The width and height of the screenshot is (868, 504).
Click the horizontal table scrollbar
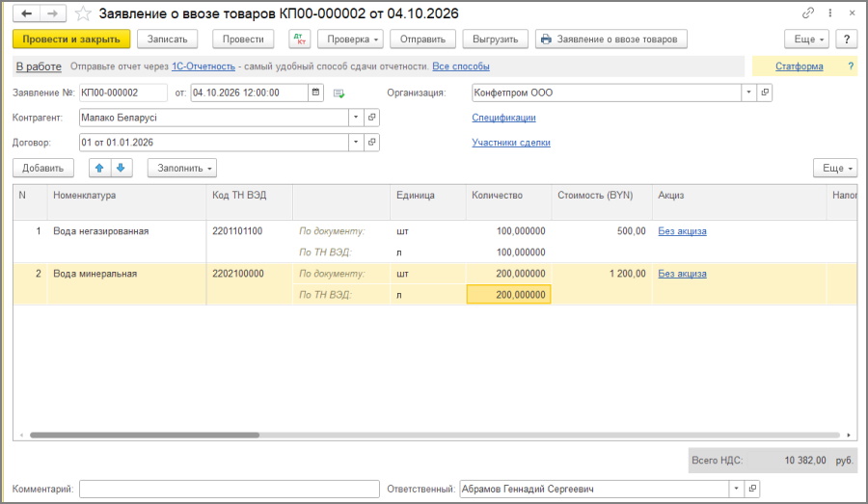pos(145,435)
